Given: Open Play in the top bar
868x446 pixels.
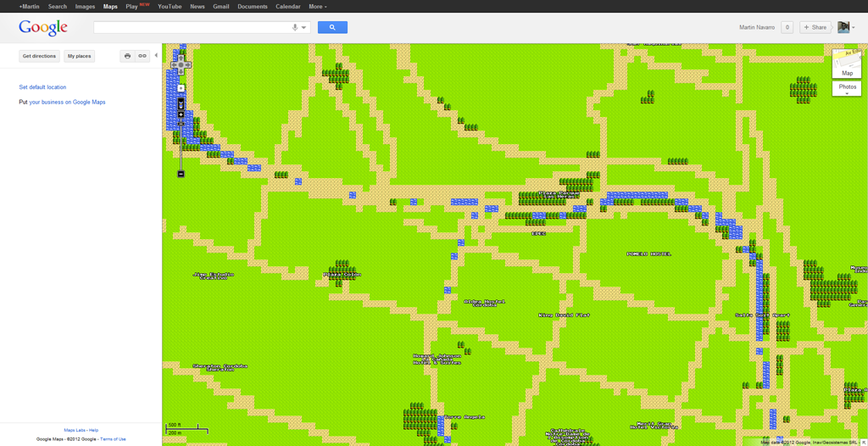Looking at the screenshot, I should (x=131, y=7).
